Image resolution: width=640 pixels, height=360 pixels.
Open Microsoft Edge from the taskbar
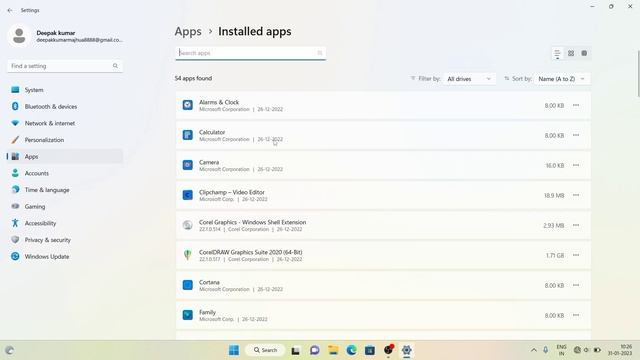tap(351, 350)
